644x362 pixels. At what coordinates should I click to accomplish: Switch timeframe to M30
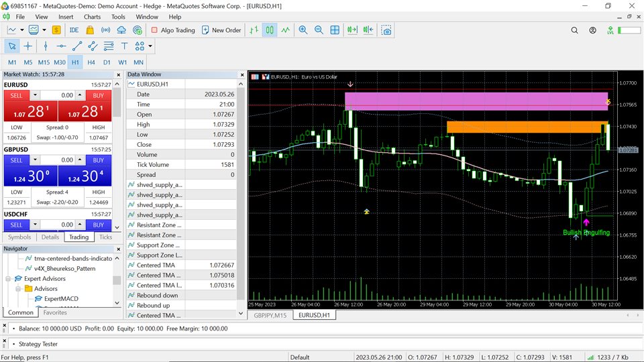click(x=60, y=62)
